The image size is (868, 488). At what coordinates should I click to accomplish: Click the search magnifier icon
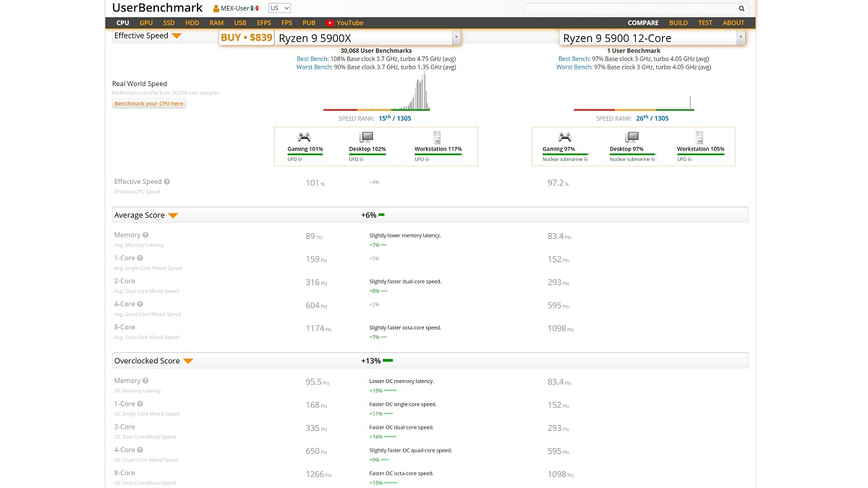point(740,9)
